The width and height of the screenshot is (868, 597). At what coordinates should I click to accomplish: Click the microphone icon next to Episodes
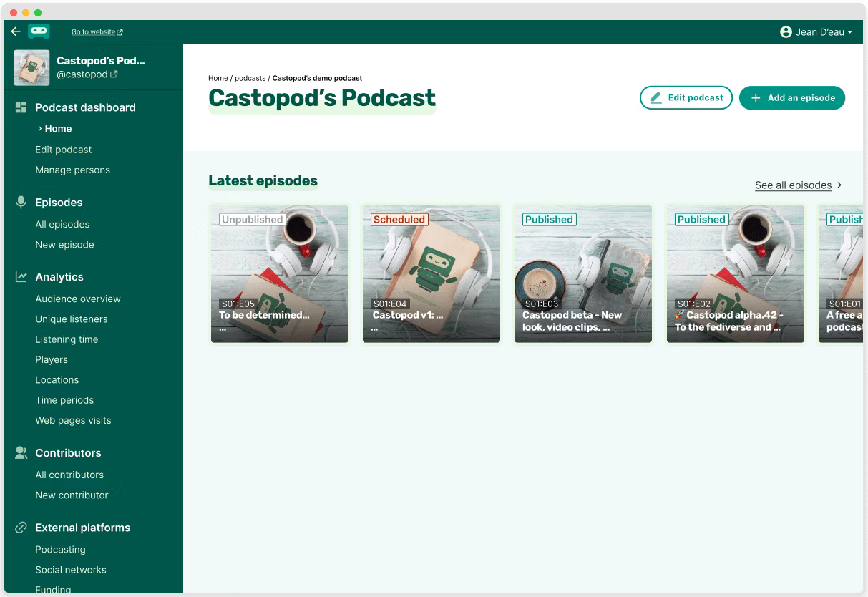tap(21, 203)
